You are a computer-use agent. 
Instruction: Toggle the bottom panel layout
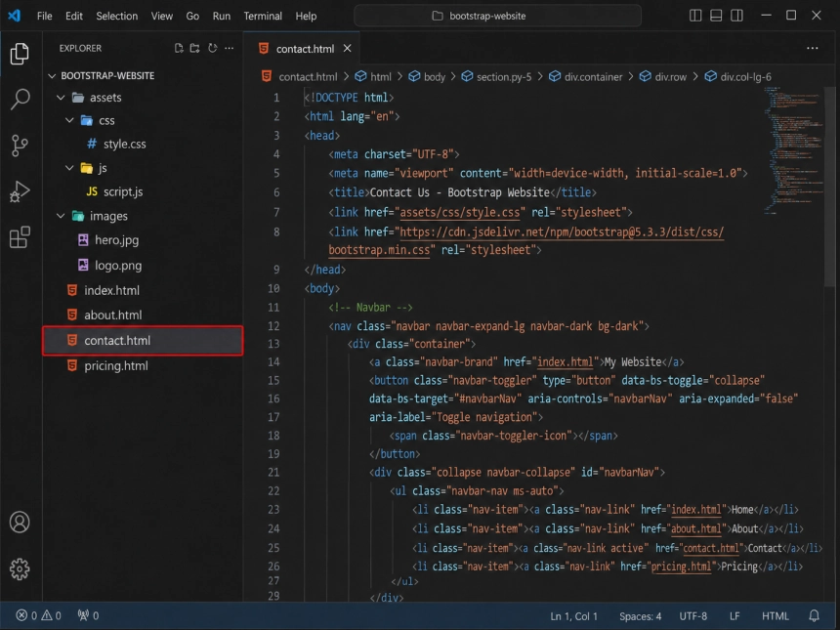pyautogui.click(x=716, y=16)
